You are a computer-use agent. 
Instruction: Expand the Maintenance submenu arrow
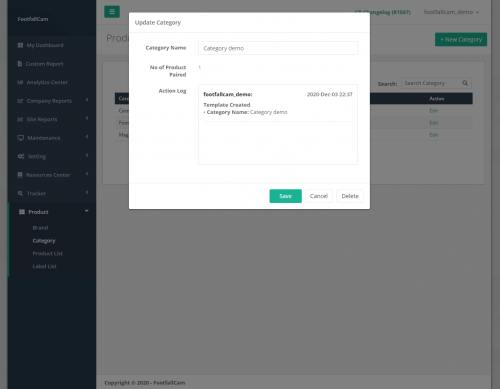(x=87, y=137)
